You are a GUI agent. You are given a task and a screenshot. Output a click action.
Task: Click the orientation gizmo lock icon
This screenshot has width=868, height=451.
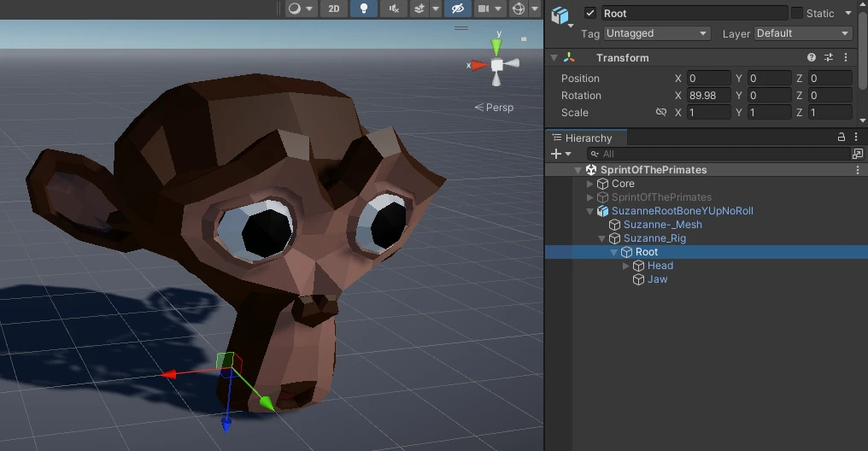tap(524, 38)
